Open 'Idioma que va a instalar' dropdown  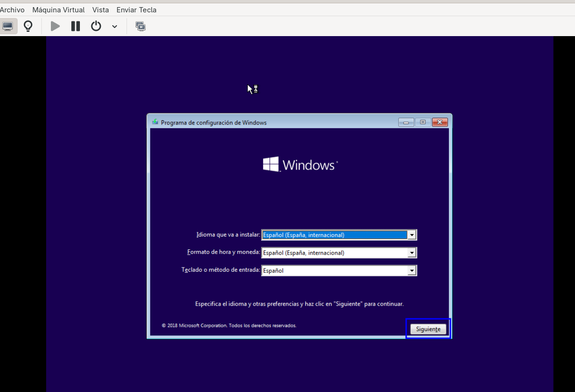coord(339,235)
